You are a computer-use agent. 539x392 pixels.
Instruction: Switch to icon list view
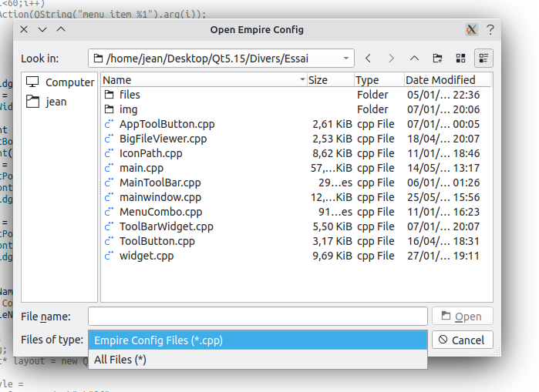pyautogui.click(x=460, y=59)
